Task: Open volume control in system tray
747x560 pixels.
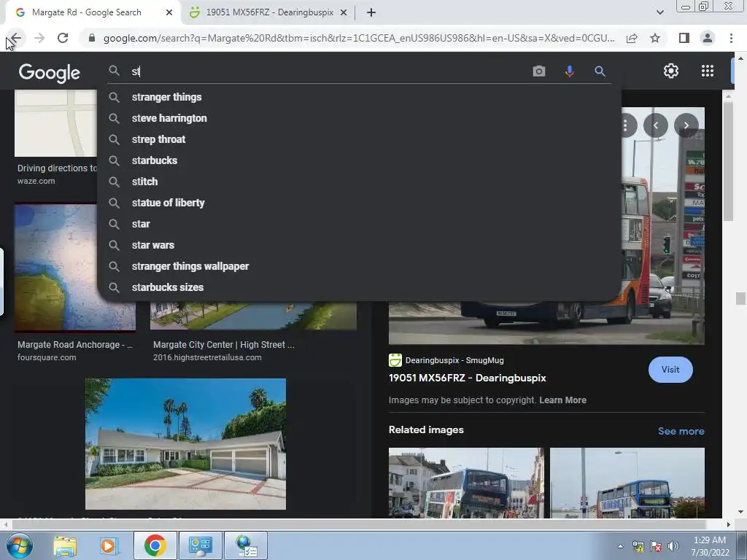Action: click(673, 546)
